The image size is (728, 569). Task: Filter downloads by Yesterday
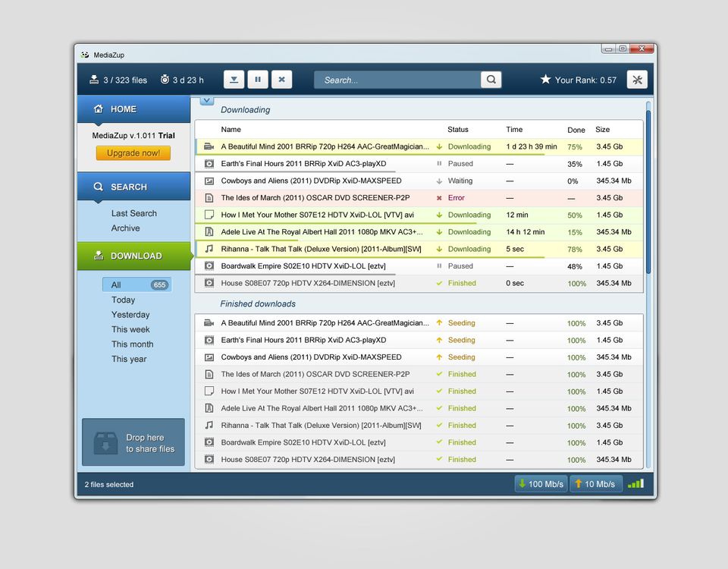[x=130, y=314]
